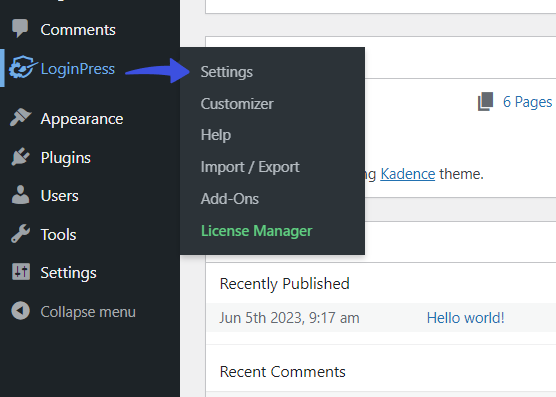
Task: Click the Recent Comments heading
Action: pos(282,372)
